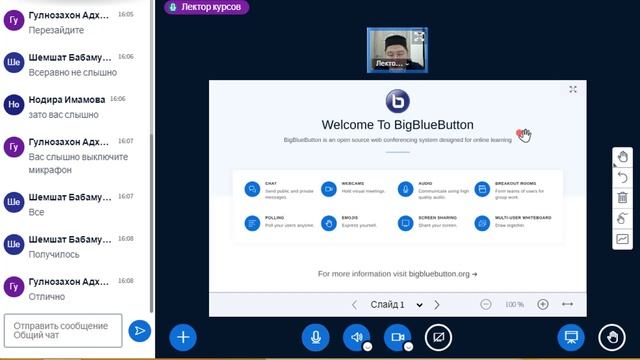Viewport: 640px width, 360px height.
Task: Open the webcam options dropdown arrow
Action: pos(408,347)
